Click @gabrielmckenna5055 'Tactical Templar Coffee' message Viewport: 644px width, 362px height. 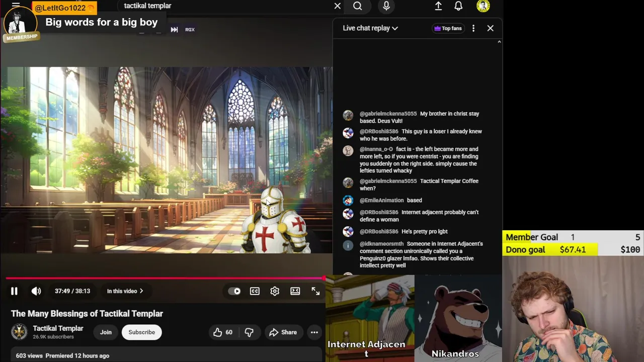(x=419, y=185)
